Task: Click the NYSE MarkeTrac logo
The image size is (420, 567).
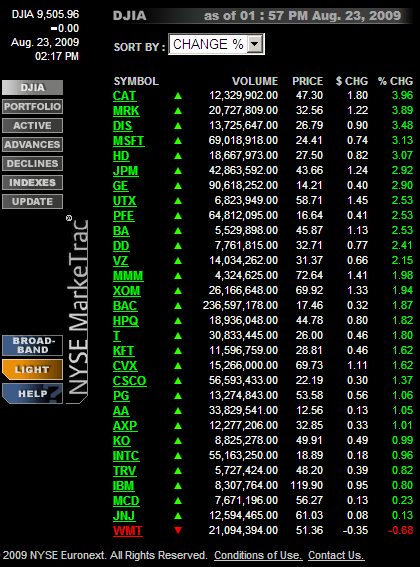Action: (78, 309)
